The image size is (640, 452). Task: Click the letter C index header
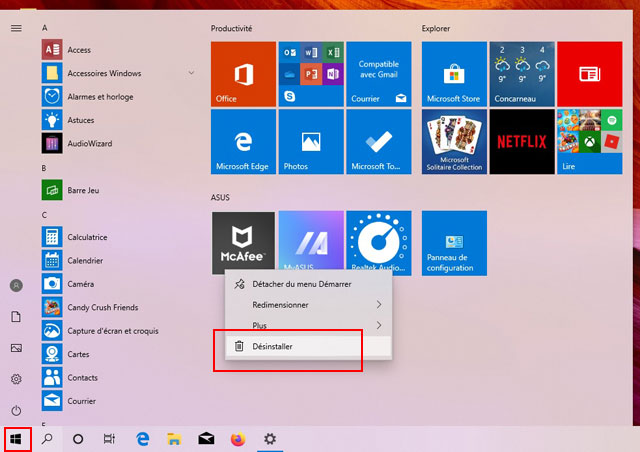(44, 215)
